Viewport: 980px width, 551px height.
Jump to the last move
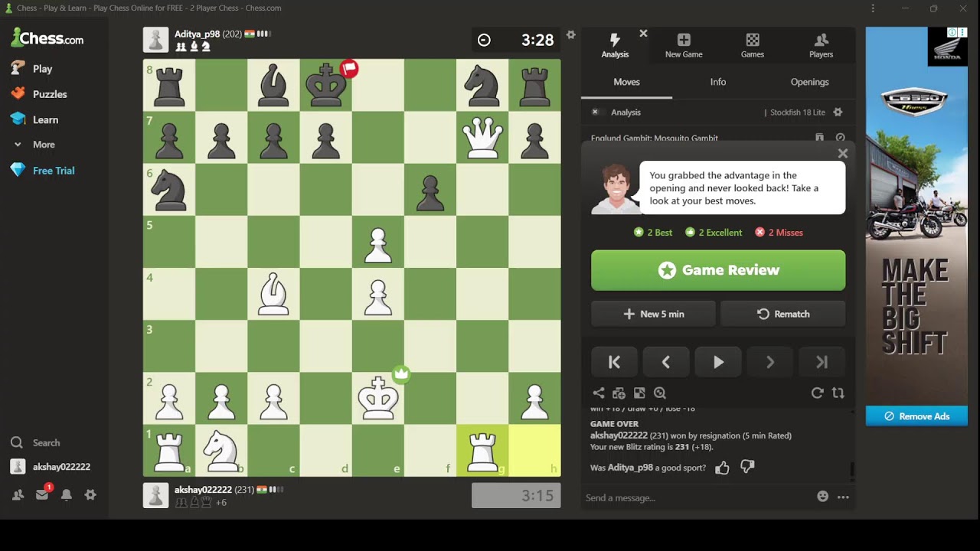pyautogui.click(x=822, y=363)
